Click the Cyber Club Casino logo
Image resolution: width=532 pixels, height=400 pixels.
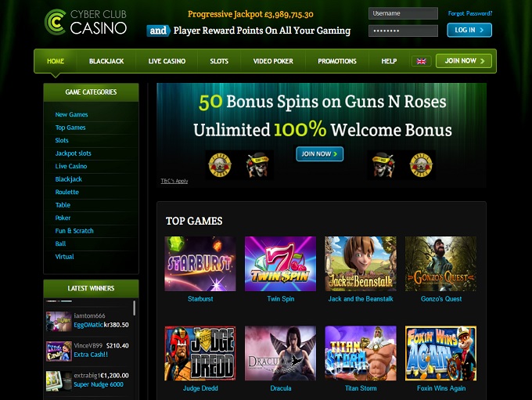85,23
